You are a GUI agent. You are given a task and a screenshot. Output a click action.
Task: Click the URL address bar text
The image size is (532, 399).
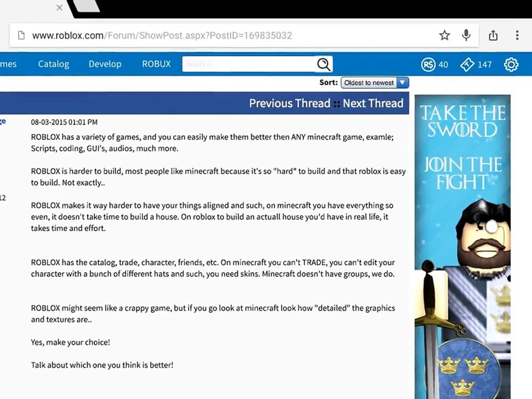tap(162, 35)
